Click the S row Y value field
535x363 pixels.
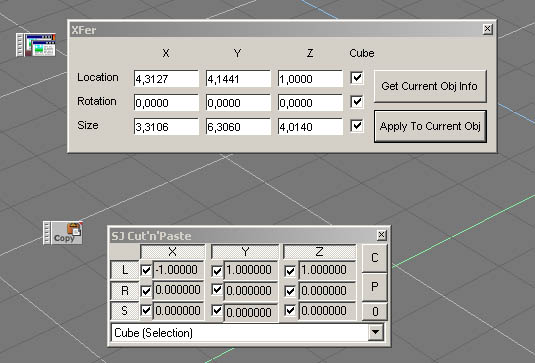click(x=251, y=313)
